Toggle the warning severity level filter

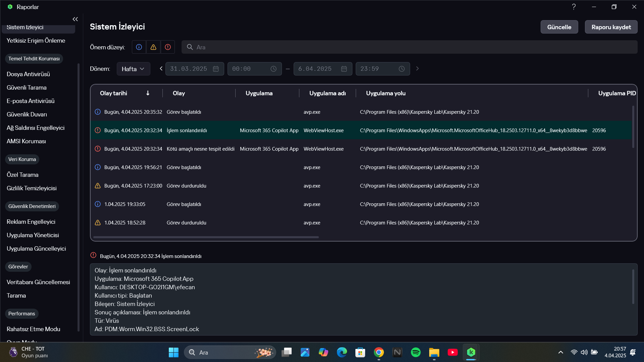pyautogui.click(x=153, y=47)
